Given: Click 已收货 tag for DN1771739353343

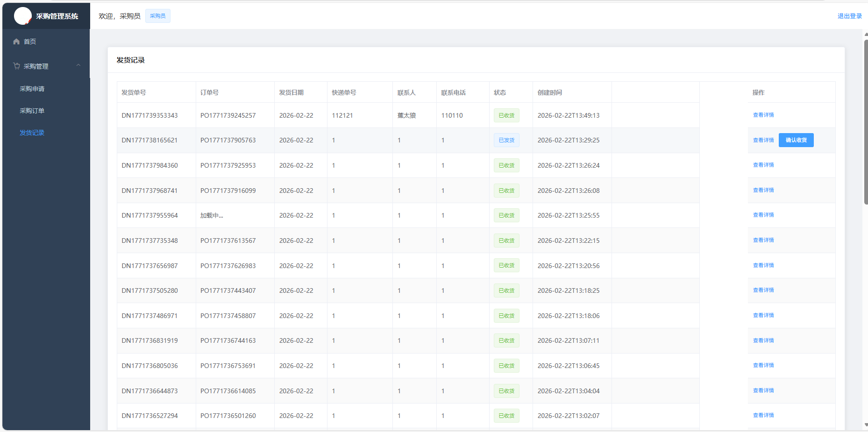Looking at the screenshot, I should tap(506, 115).
